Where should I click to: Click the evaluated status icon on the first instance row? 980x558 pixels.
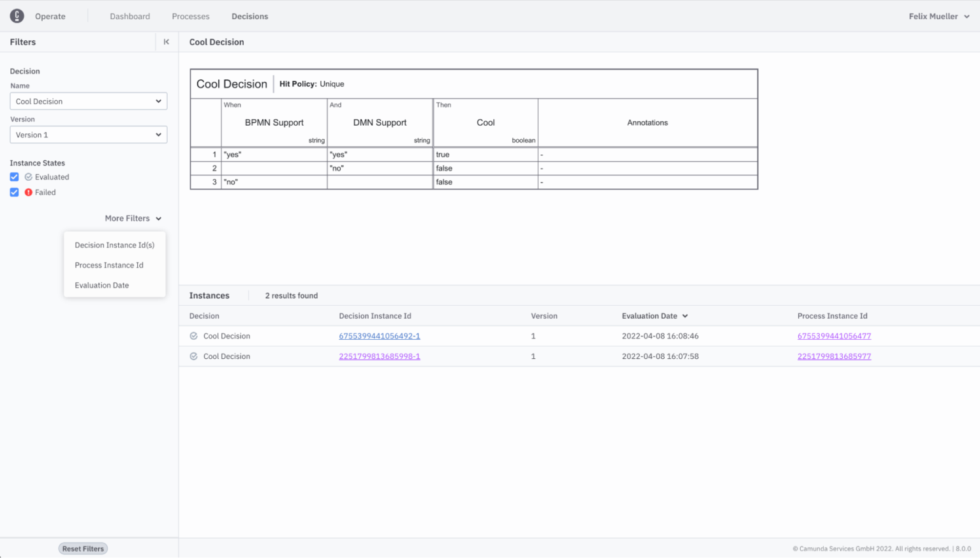pos(193,336)
